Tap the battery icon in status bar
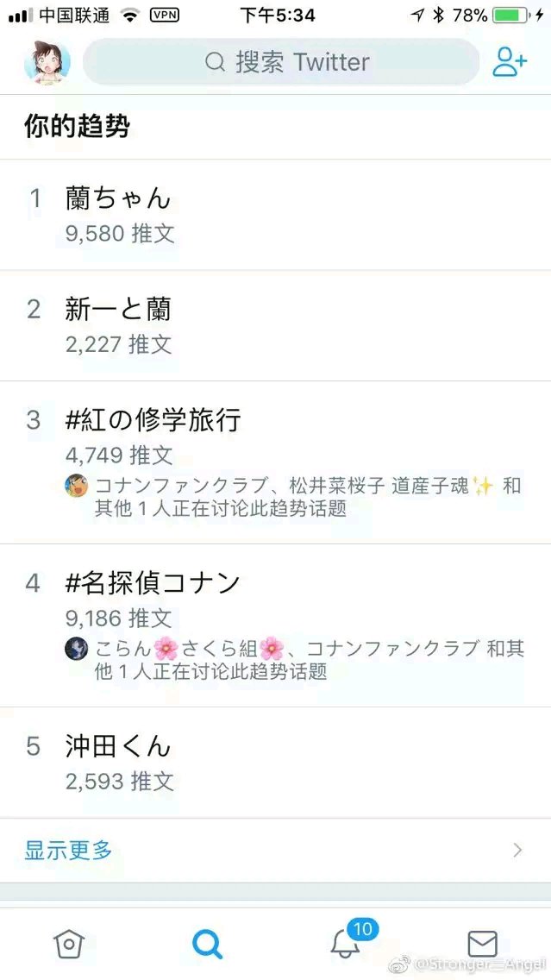Image resolution: width=551 pixels, height=980 pixels. pos(511,16)
